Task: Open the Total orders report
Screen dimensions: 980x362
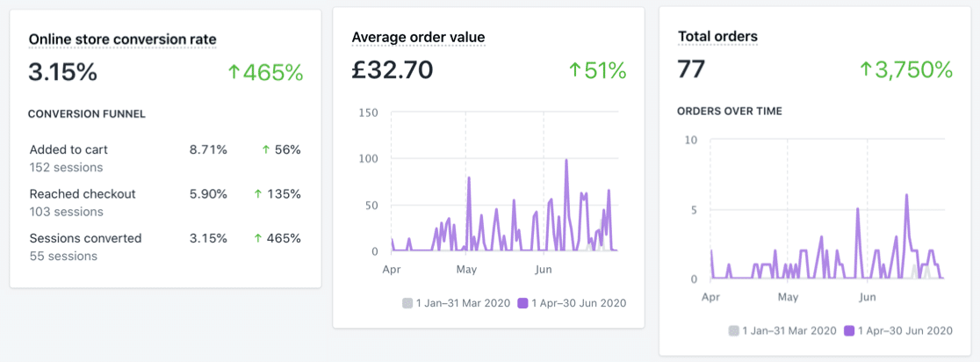Action: 717,37
